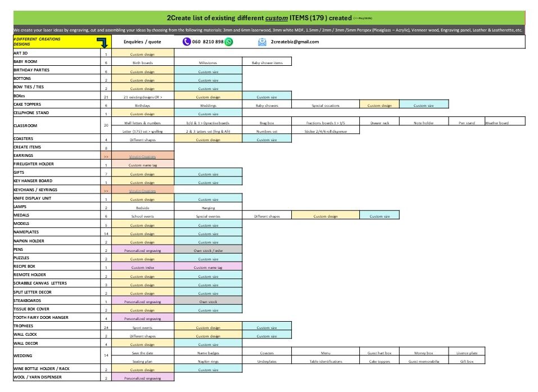Click the phone number 060 8210 898
The height and width of the screenshot is (392, 538).
click(x=207, y=42)
